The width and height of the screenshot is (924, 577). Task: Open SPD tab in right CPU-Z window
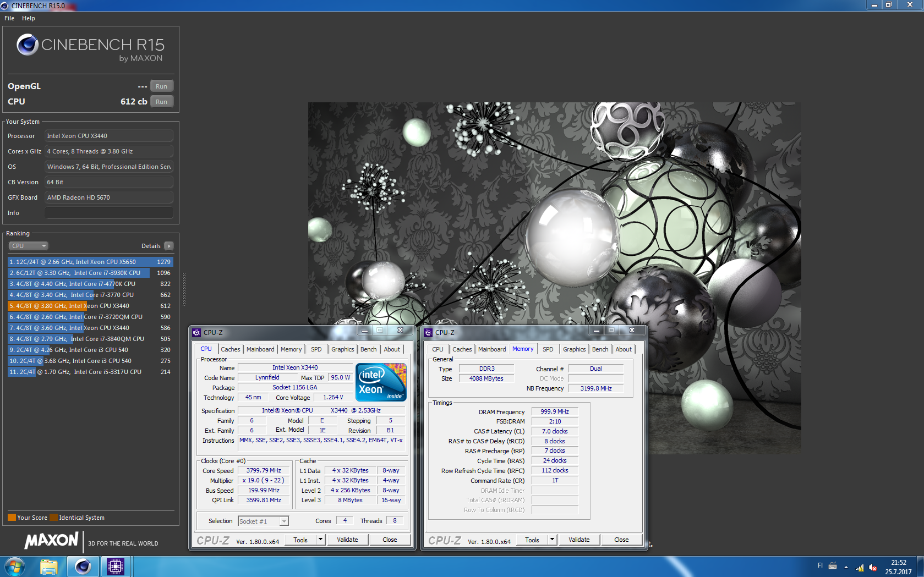pos(548,349)
